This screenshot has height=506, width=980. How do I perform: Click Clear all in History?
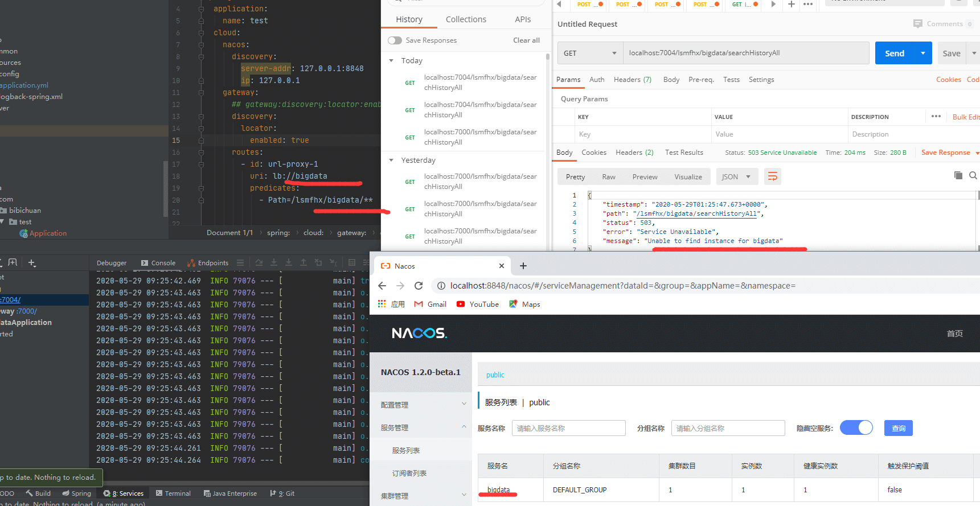coord(526,40)
